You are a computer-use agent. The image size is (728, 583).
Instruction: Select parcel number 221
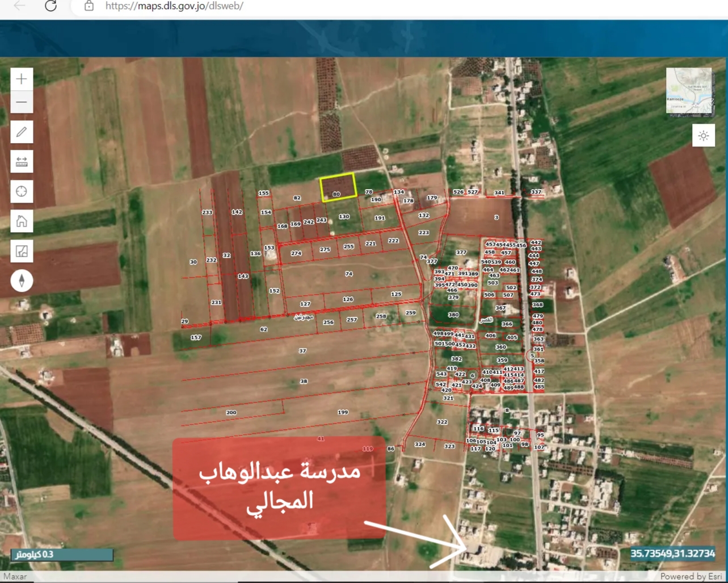point(371,244)
